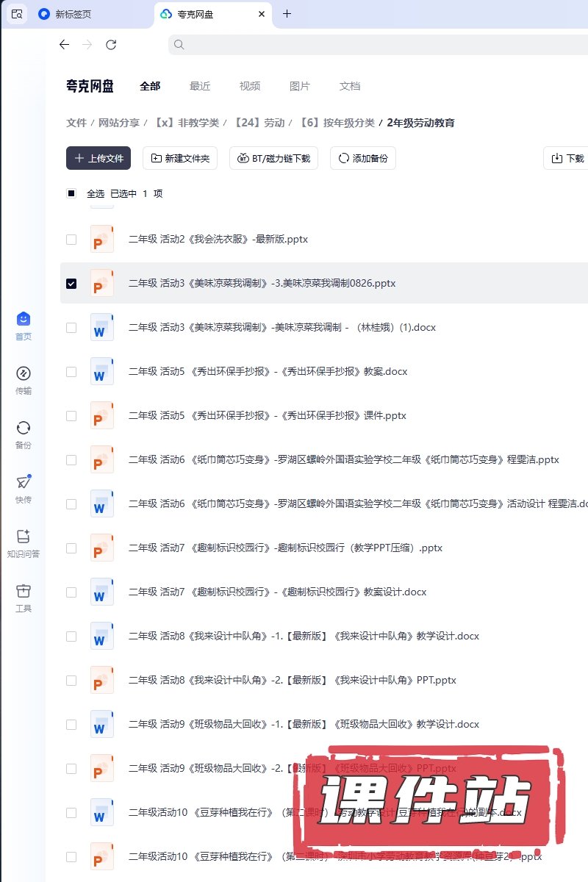Switch to the 视频 tab

click(250, 86)
